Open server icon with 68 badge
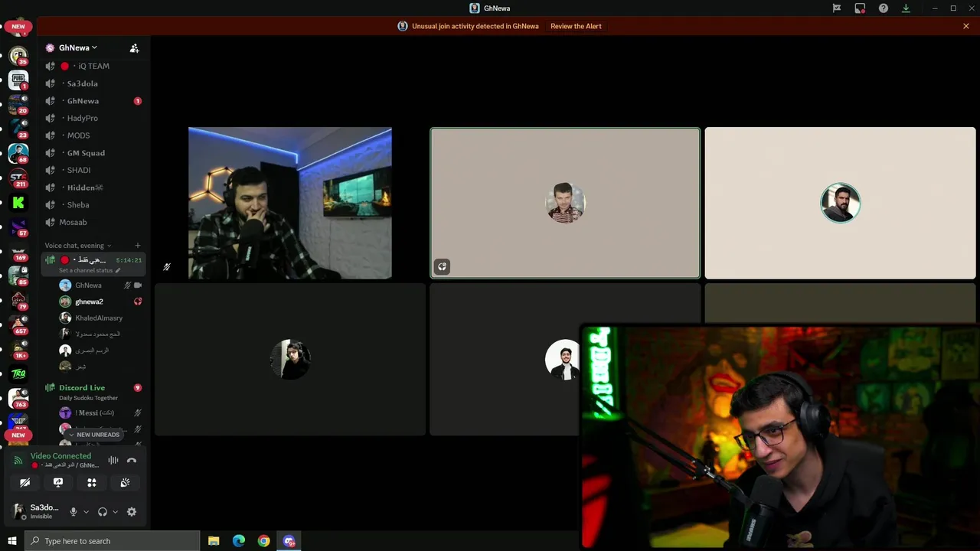The image size is (980, 551). (x=18, y=153)
